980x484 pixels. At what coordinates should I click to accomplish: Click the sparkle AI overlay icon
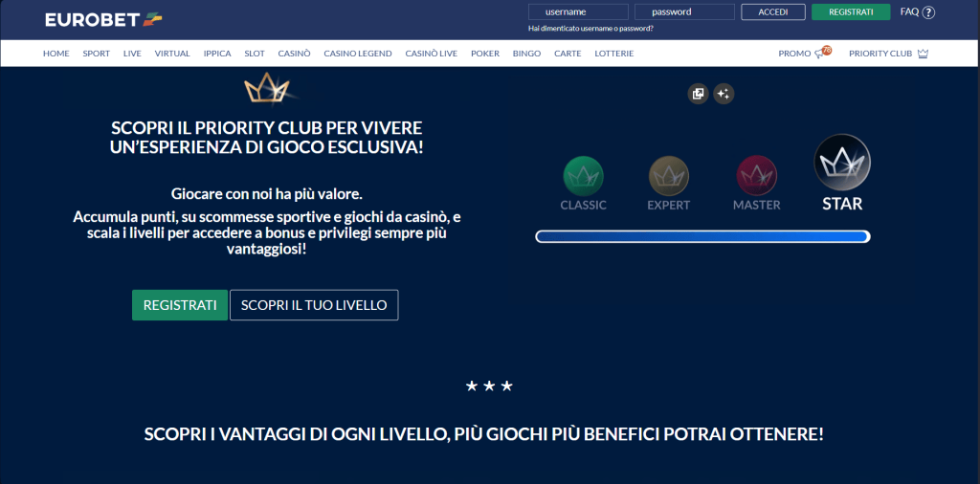pyautogui.click(x=724, y=94)
